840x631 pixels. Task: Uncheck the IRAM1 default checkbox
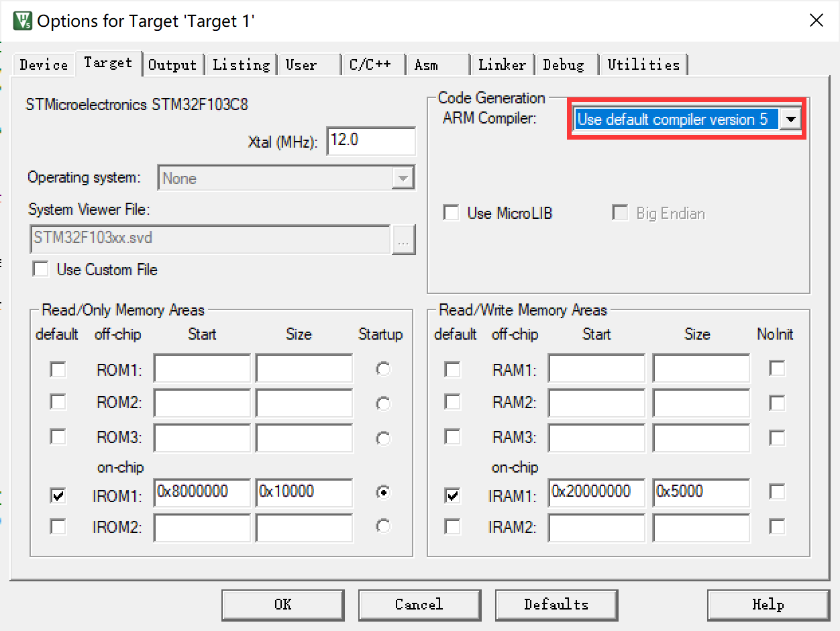[x=453, y=495]
